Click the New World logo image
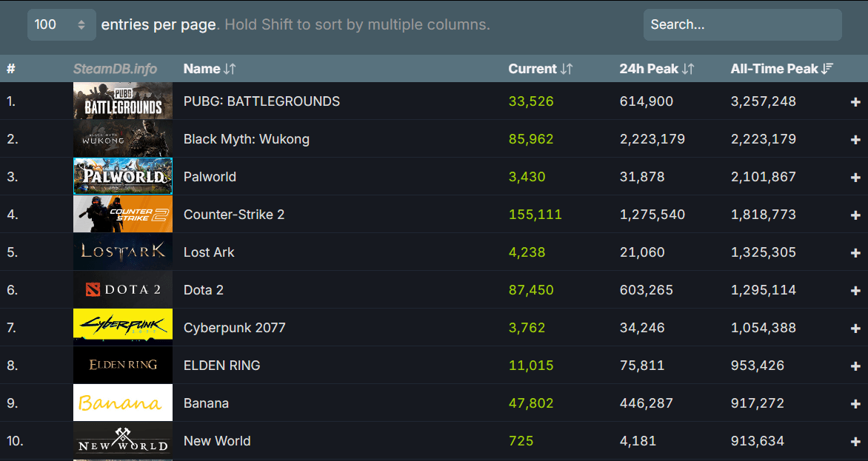868x461 pixels. (x=123, y=440)
